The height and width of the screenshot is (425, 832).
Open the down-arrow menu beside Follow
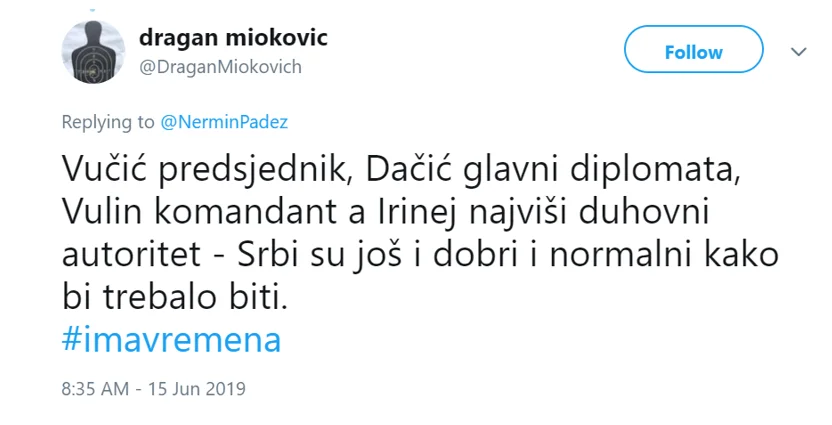pyautogui.click(x=799, y=51)
